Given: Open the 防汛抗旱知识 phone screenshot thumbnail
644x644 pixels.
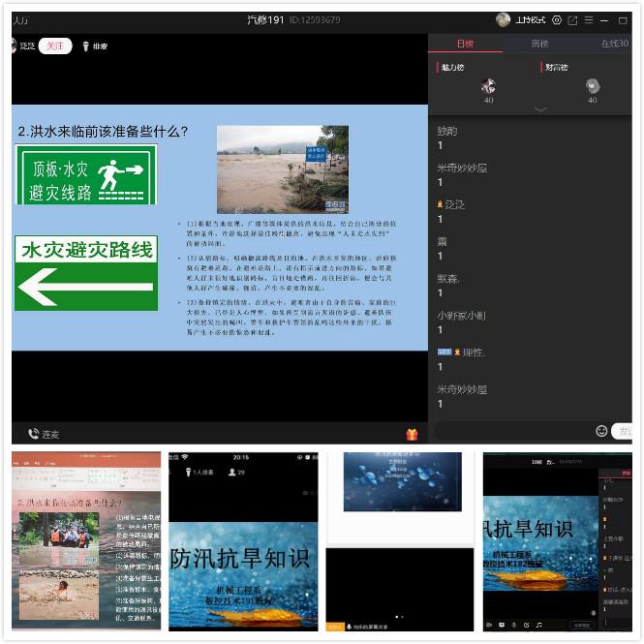Looking at the screenshot, I should (x=242, y=539).
